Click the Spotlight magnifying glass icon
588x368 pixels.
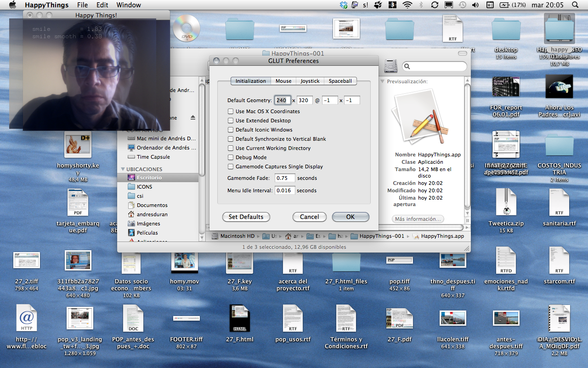coord(575,5)
